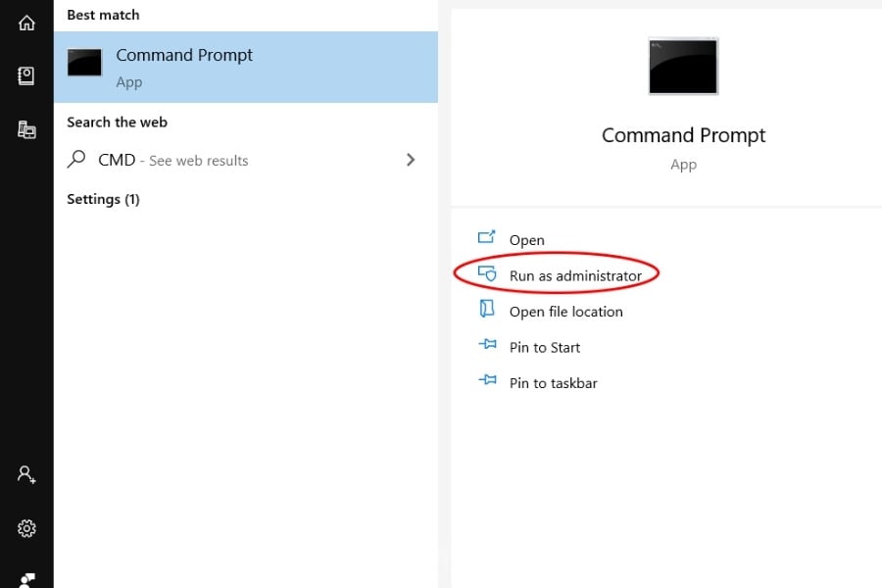The width and height of the screenshot is (882, 588).
Task: Open Windows Settings via the gear icon
Action: [26, 528]
